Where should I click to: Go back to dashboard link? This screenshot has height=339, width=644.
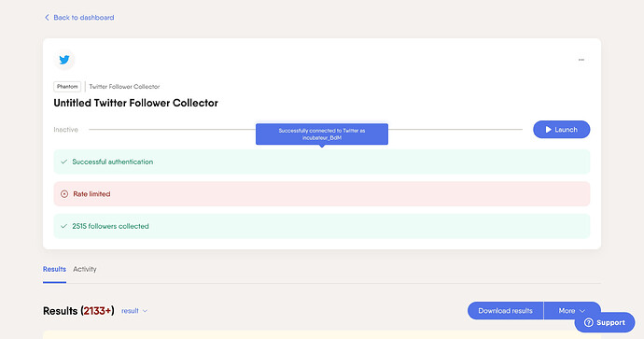pos(78,17)
